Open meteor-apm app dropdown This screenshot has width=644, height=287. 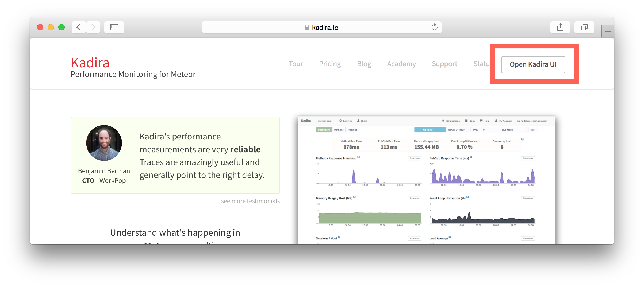coord(326,121)
